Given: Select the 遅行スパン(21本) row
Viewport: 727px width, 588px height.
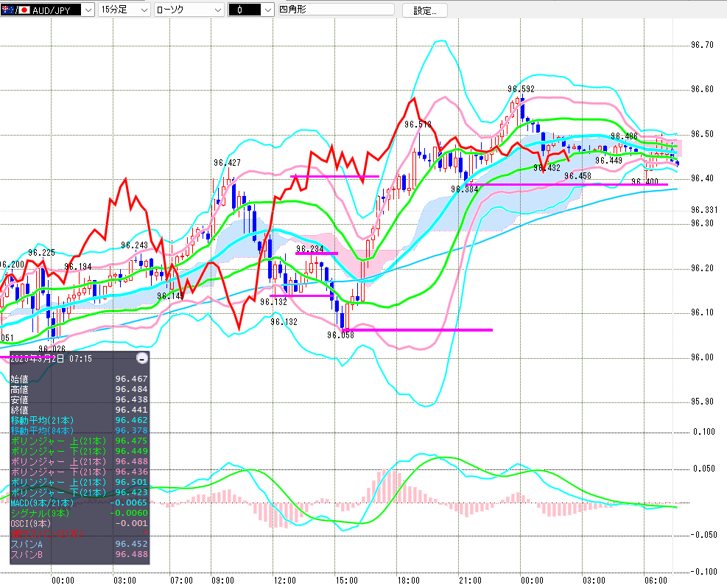Looking at the screenshot, I should point(80,533).
